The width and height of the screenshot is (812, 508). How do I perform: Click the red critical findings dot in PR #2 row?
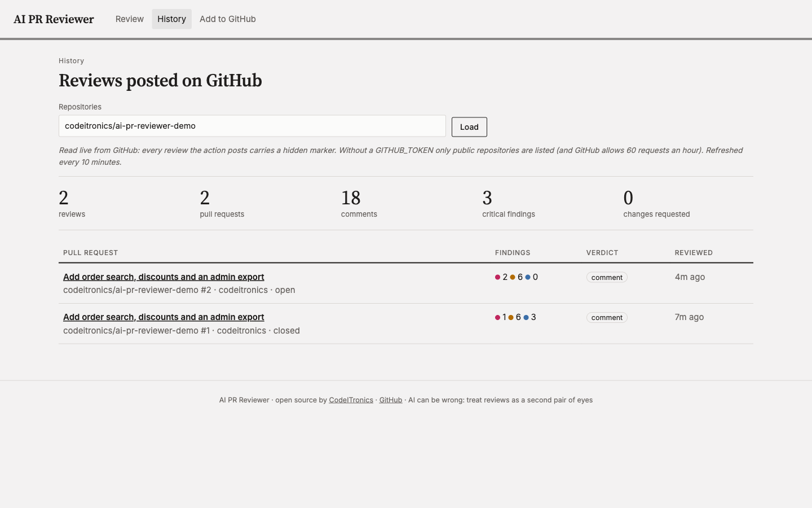tap(497, 277)
